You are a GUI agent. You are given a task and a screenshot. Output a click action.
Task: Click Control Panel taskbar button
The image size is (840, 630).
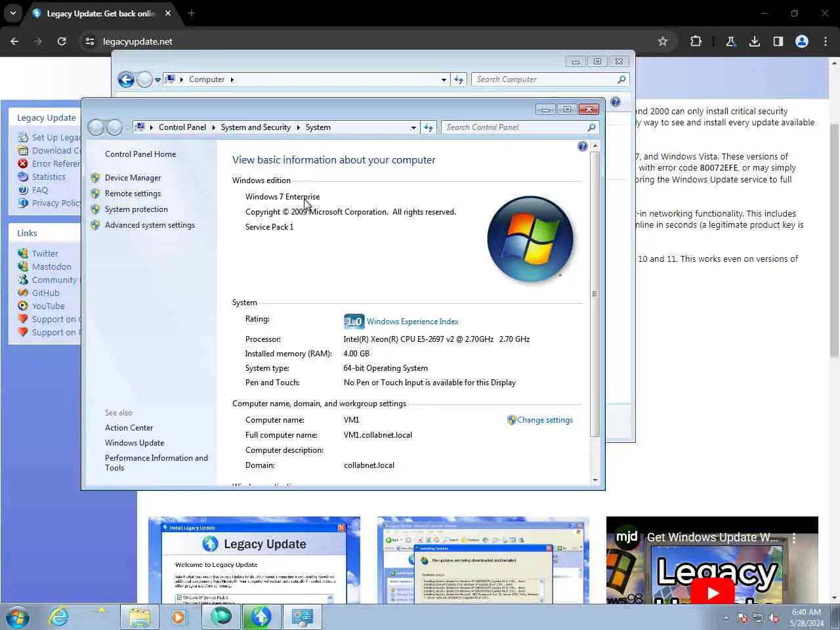302,617
